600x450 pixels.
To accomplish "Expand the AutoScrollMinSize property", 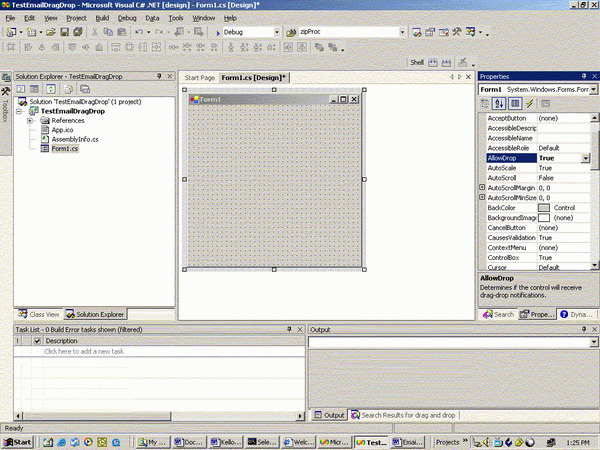I will (482, 197).
